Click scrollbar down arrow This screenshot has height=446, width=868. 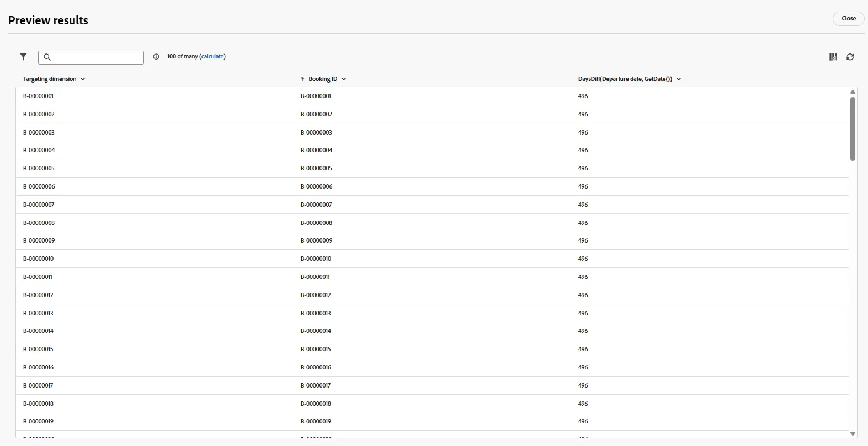tap(853, 434)
